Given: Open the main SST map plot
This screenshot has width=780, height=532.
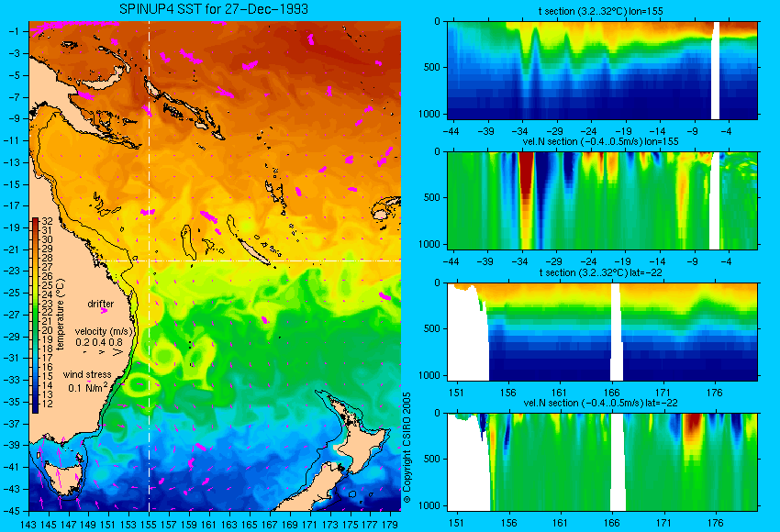Looking at the screenshot, I should pyautogui.click(x=215, y=266).
